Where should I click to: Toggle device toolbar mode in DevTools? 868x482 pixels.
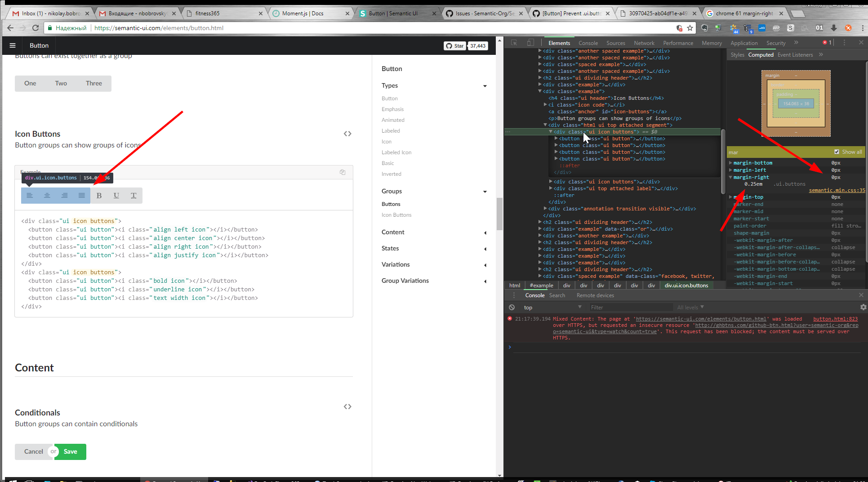point(530,42)
